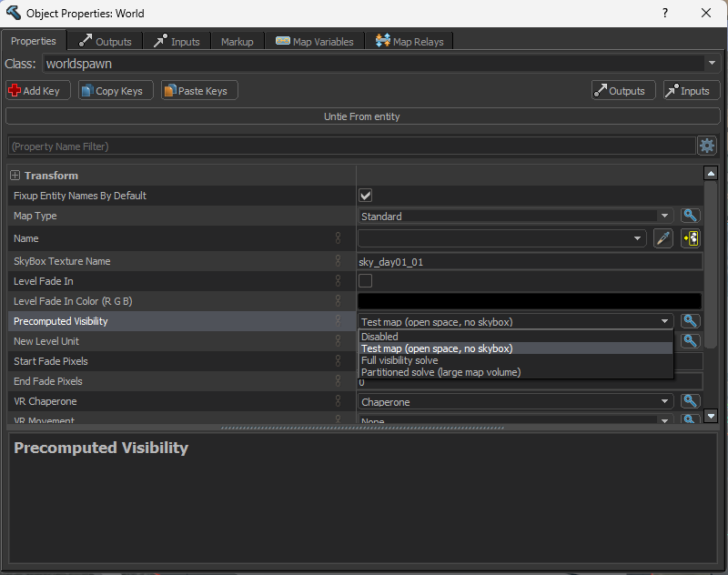Click the Inputs button at right
The height and width of the screenshot is (575, 728).
(x=692, y=90)
